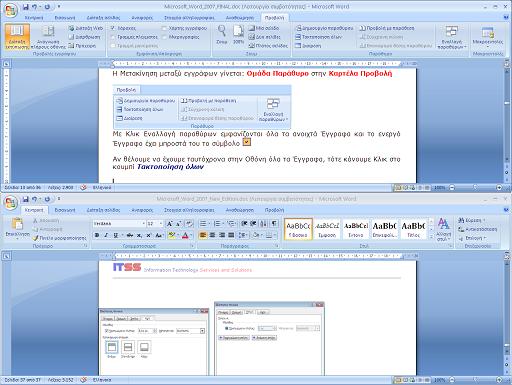This screenshot has height=385, width=512.
Task: Click the Paste (Επικόλληση) clipboard icon
Action: [17, 227]
